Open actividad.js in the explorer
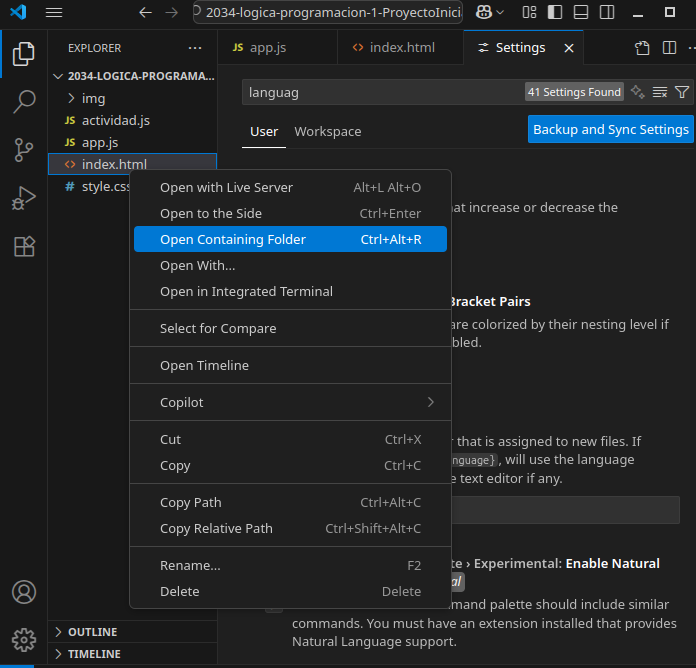 coord(133,120)
